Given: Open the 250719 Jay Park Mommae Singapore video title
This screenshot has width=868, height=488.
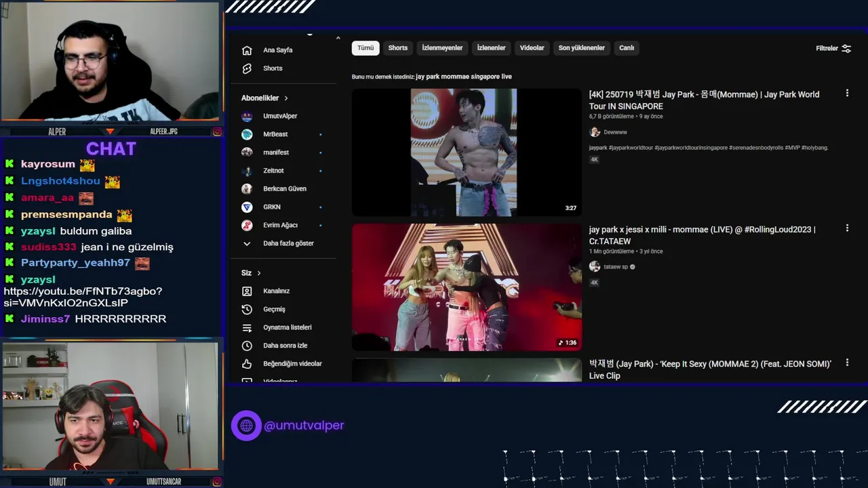Looking at the screenshot, I should 704,100.
